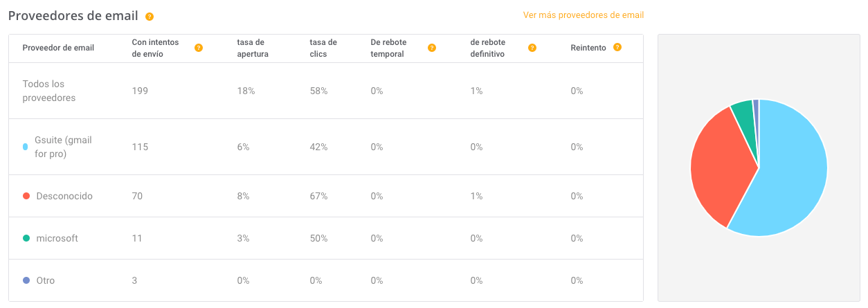Click help icon for Con intentos de envío
Viewport: 868px width, 308px height.
tap(199, 48)
